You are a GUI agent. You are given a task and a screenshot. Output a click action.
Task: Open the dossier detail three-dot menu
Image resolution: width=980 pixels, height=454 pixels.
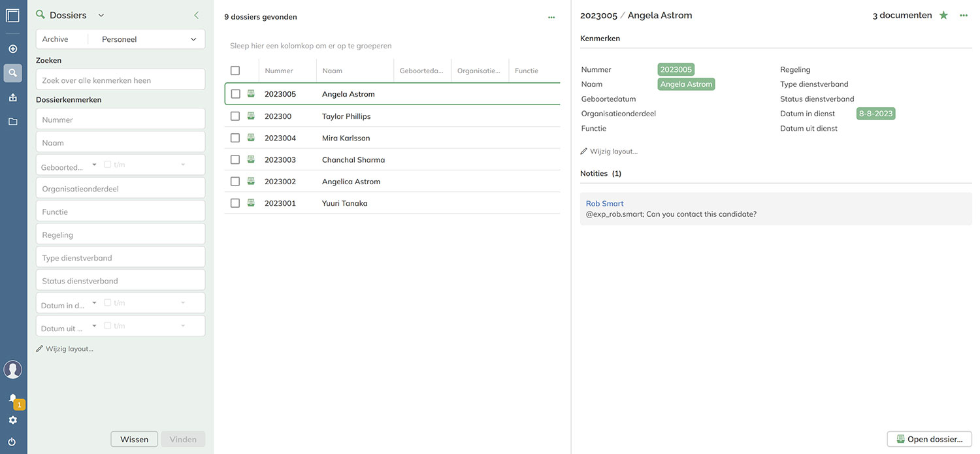964,16
